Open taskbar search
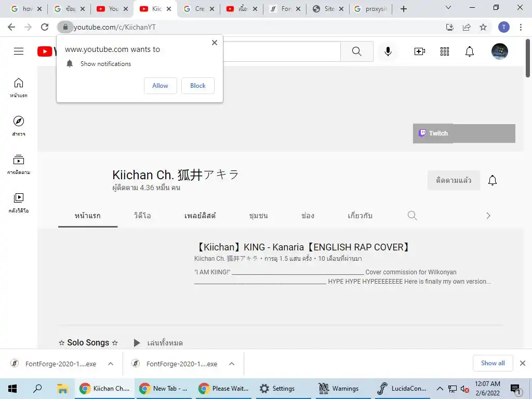The height and width of the screenshot is (399, 532). [x=37, y=389]
